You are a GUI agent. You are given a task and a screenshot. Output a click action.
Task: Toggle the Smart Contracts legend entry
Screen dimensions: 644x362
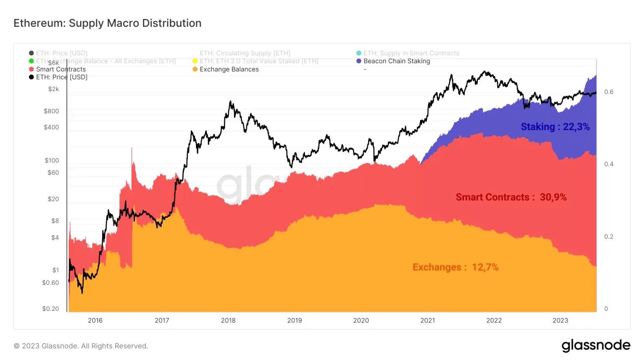[57, 69]
